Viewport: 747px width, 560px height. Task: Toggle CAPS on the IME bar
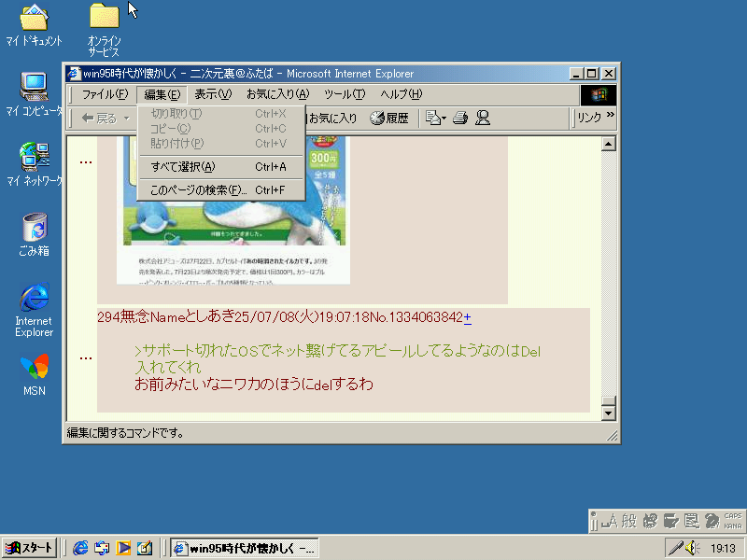(x=733, y=516)
